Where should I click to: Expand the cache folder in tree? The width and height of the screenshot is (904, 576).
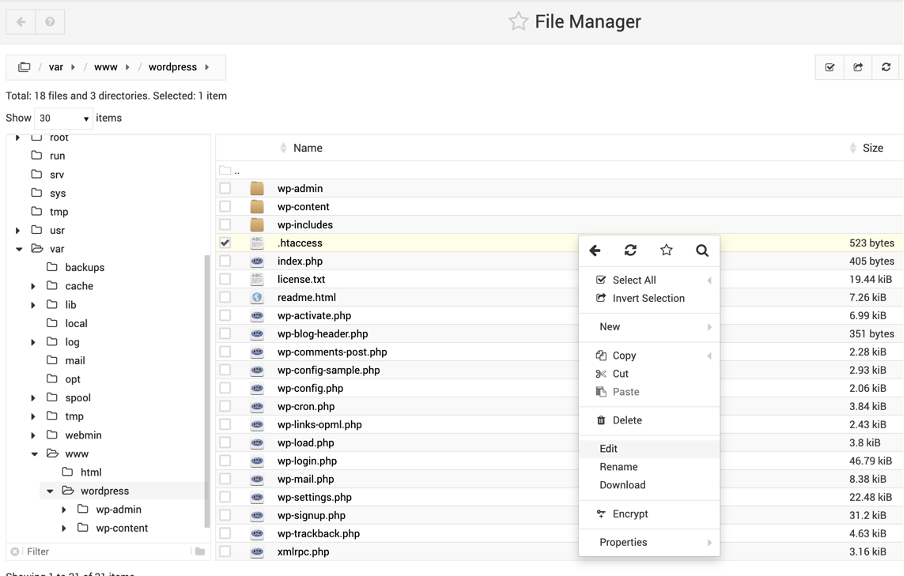coord(33,287)
